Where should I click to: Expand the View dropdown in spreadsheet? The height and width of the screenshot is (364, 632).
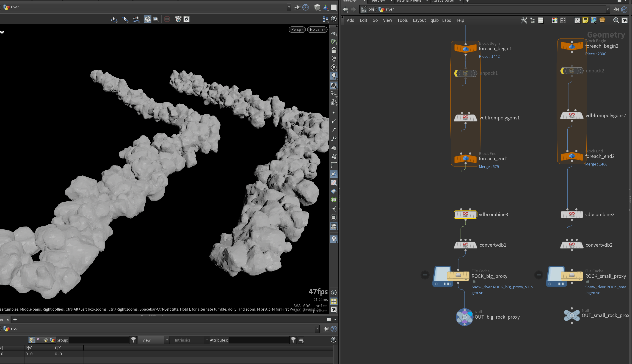(x=154, y=340)
